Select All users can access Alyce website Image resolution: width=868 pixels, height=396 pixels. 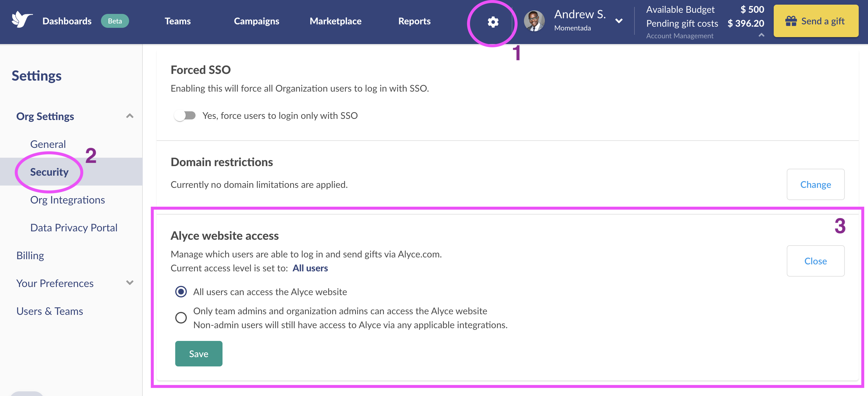click(x=181, y=292)
